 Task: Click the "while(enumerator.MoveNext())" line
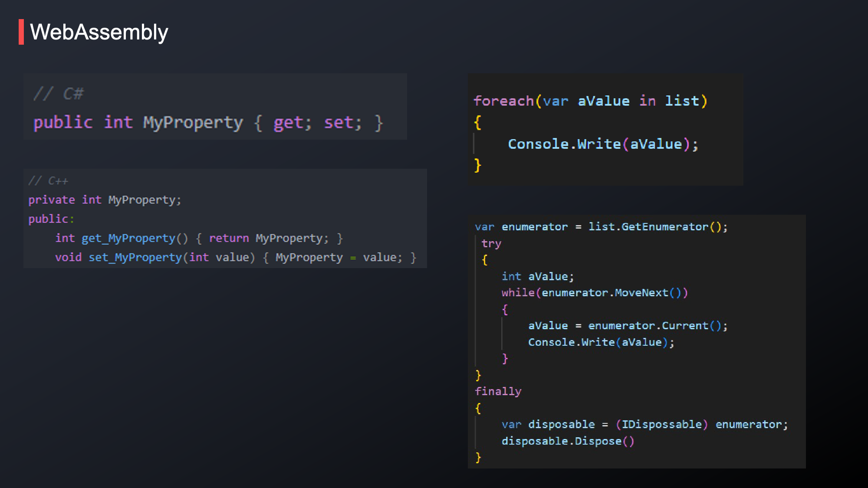595,293
